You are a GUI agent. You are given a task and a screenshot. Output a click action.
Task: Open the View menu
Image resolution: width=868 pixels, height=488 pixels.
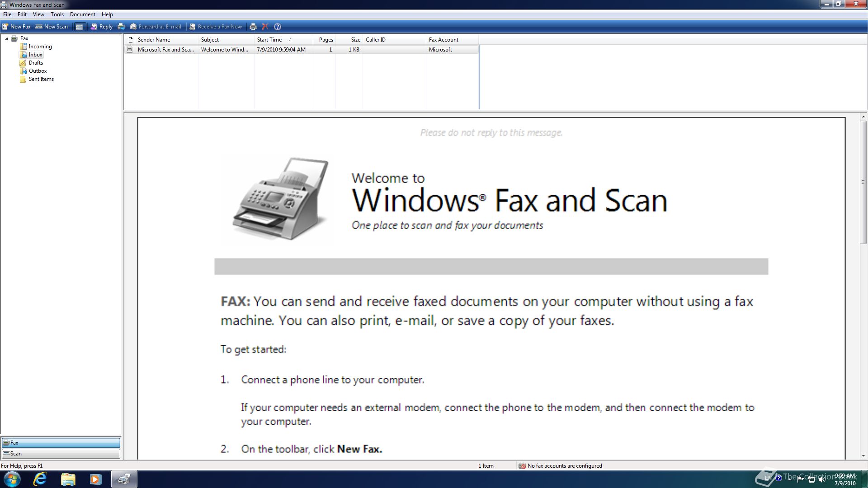38,14
